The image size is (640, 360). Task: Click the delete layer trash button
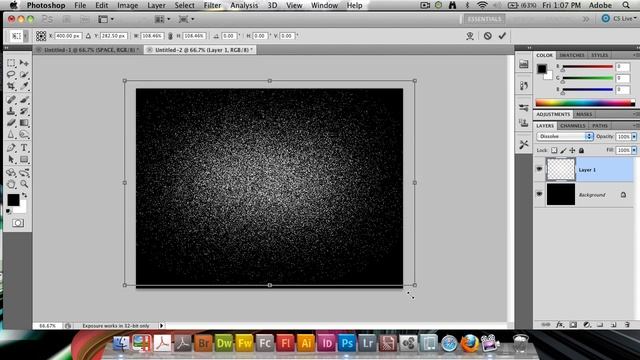(x=627, y=324)
